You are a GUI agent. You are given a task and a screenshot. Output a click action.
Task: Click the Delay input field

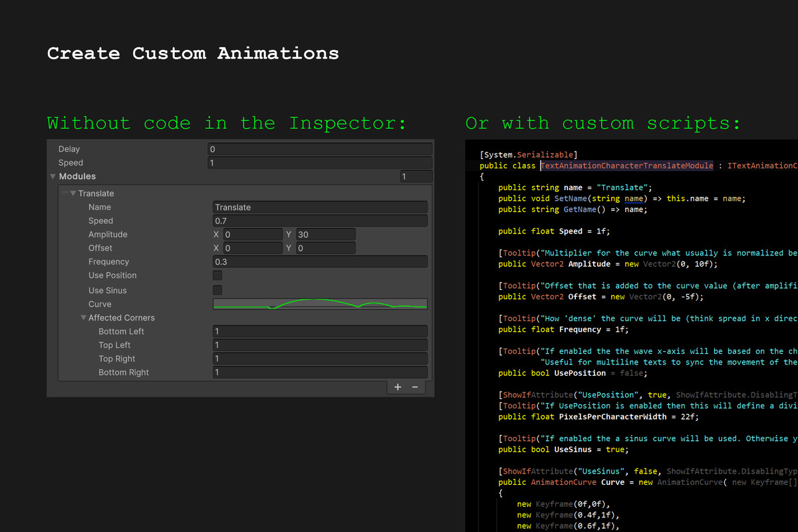pos(320,150)
